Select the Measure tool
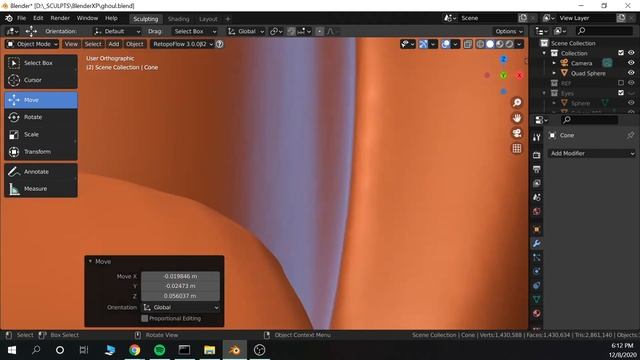640x360 pixels. pyautogui.click(x=41, y=189)
